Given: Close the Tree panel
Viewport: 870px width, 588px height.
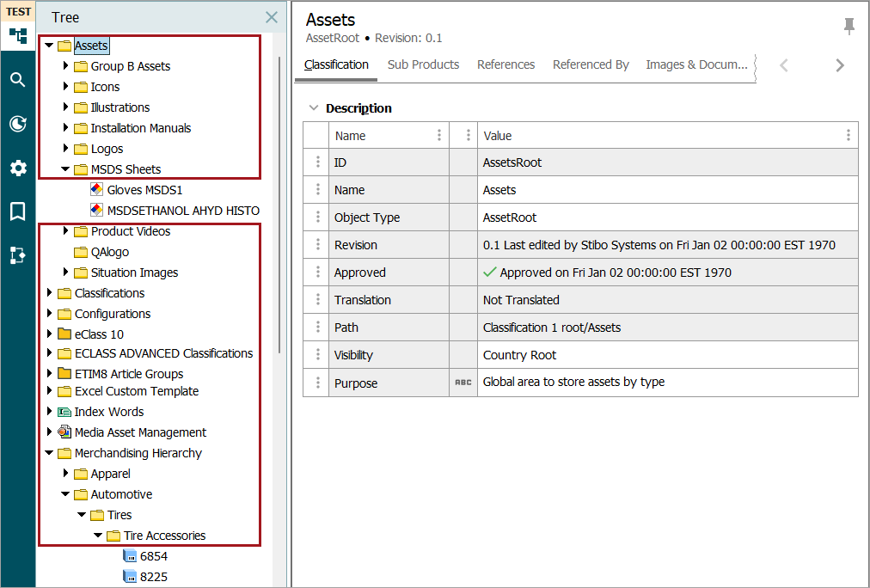Looking at the screenshot, I should point(272,17).
